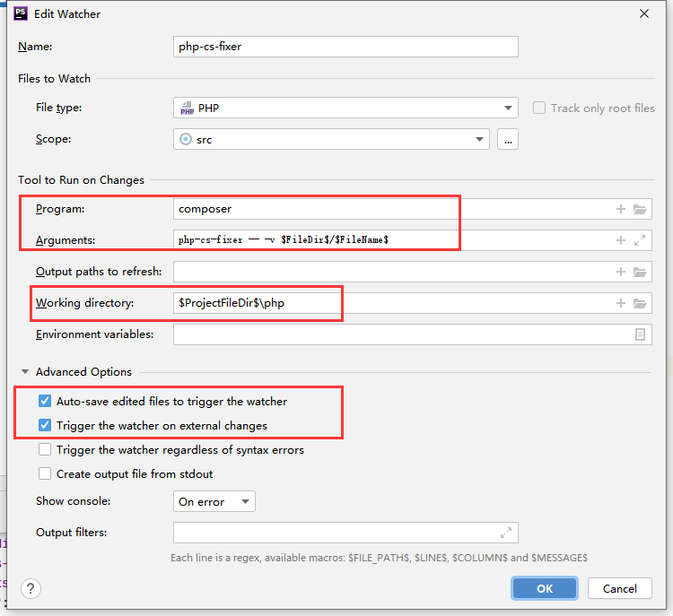Click insert macro plus icon in Program field
The width and height of the screenshot is (673, 616).
(621, 209)
